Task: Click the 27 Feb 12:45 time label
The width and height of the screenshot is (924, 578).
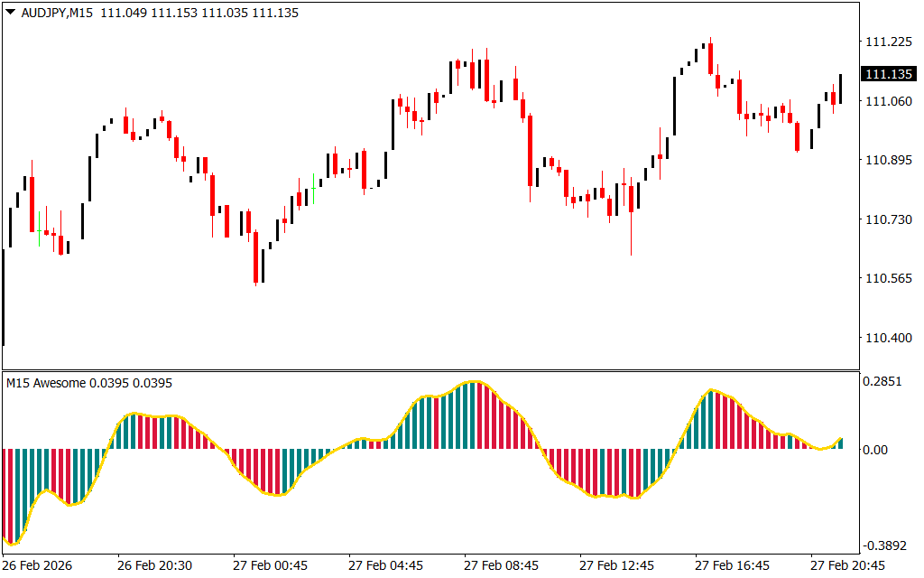Action: pos(616,565)
